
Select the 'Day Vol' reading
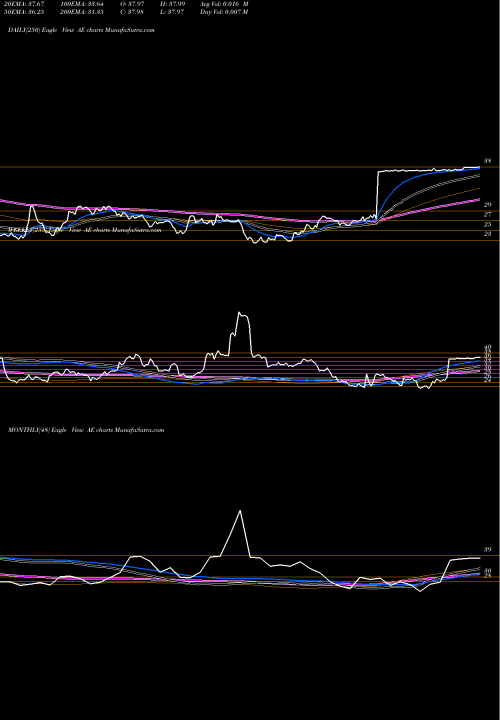[x=224, y=12]
